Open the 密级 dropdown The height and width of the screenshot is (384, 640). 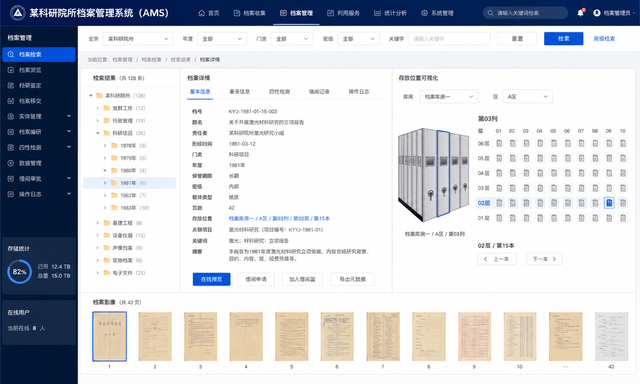tap(358, 39)
